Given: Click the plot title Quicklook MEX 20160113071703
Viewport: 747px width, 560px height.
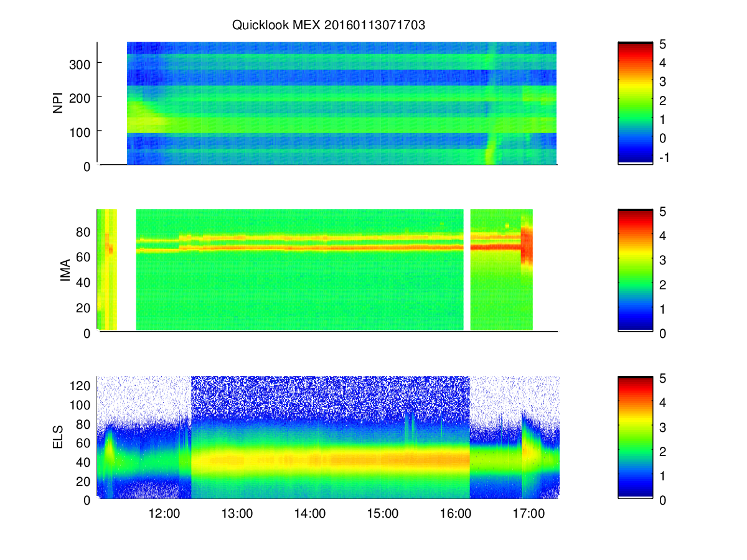Looking at the screenshot, I should [329, 26].
